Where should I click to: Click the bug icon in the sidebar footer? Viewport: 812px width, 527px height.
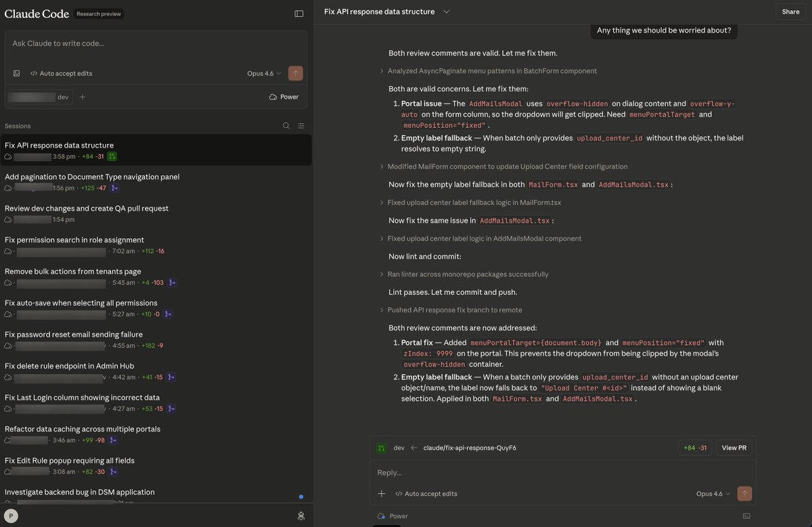point(301,515)
